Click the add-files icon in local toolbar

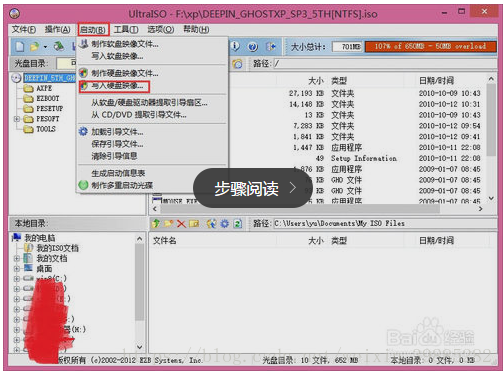pyautogui.click(x=211, y=223)
